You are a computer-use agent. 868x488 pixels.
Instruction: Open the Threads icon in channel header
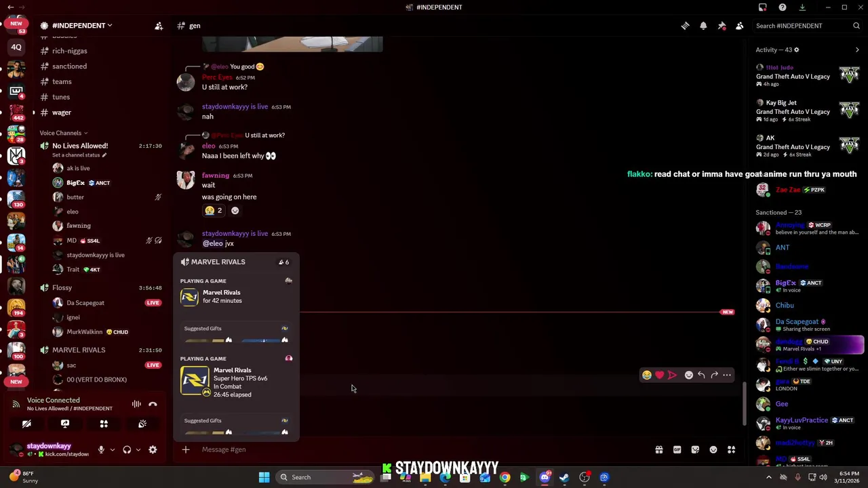[685, 26]
